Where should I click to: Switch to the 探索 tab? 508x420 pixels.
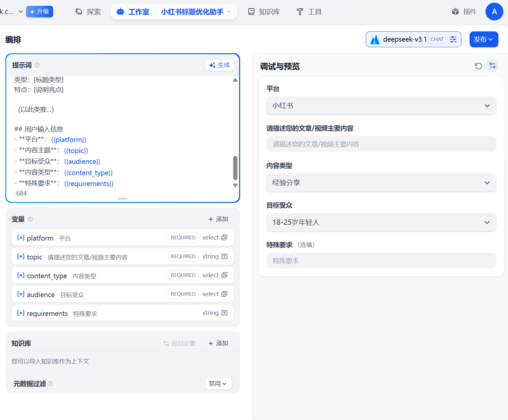tap(88, 12)
